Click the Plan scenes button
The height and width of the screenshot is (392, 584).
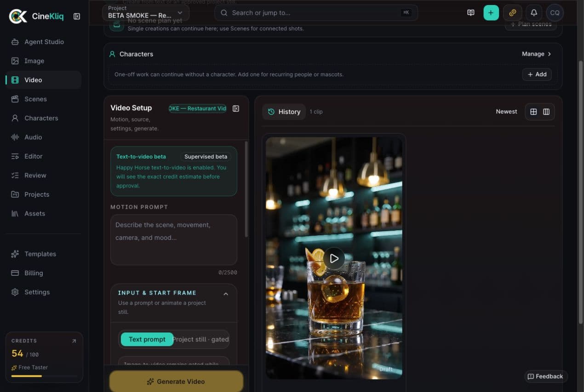(x=531, y=24)
